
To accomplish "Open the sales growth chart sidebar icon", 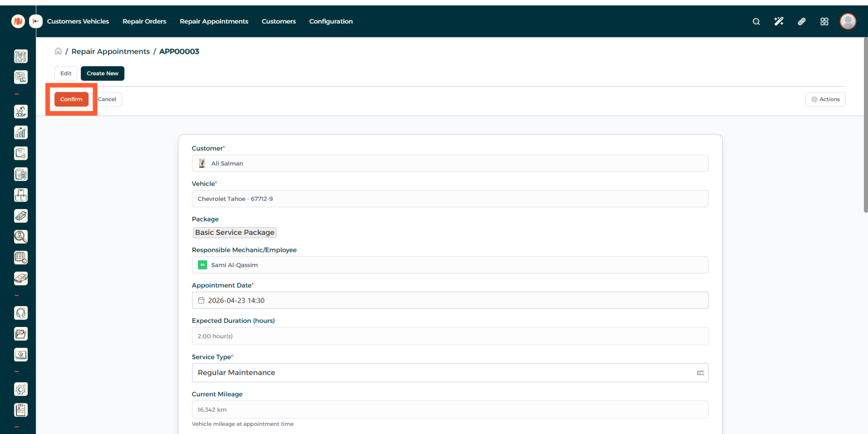I will [x=21, y=132].
